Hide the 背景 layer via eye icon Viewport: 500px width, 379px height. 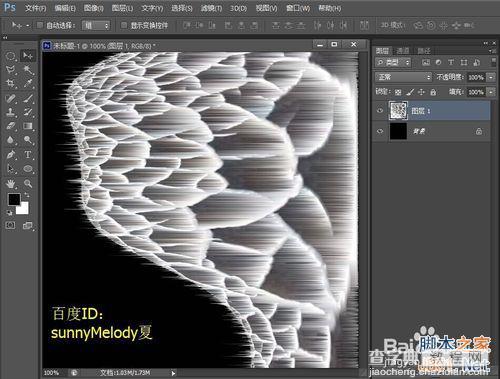380,131
